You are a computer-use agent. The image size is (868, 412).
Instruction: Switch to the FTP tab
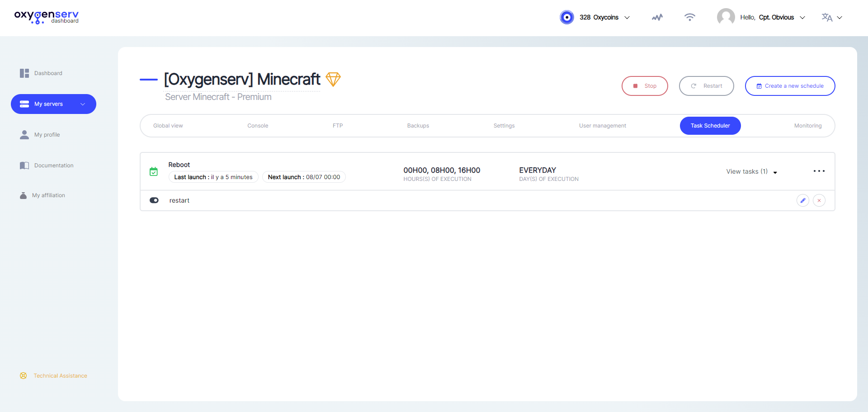click(338, 126)
